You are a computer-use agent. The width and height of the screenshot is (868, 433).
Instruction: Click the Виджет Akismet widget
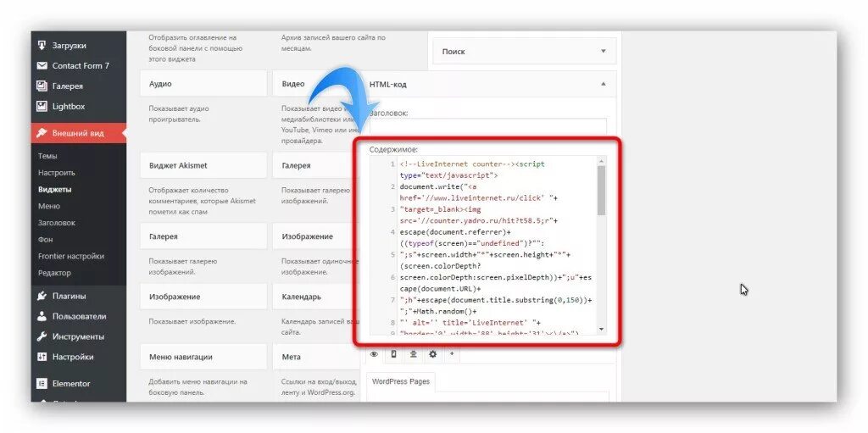203,165
